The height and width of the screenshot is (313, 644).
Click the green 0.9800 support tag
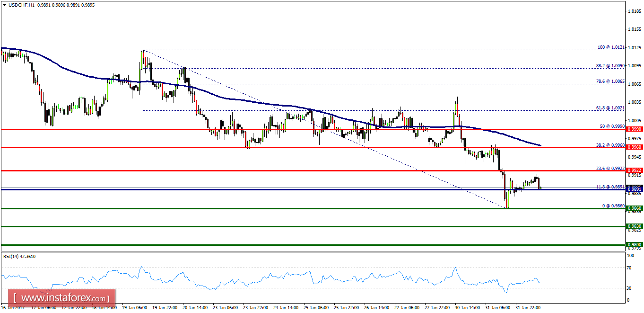pyautogui.click(x=634, y=244)
